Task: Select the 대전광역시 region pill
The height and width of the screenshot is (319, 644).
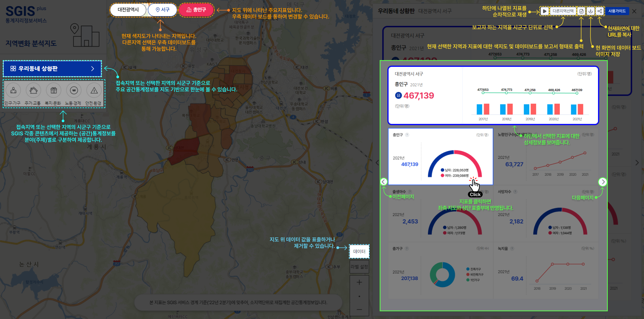Action: coord(128,10)
